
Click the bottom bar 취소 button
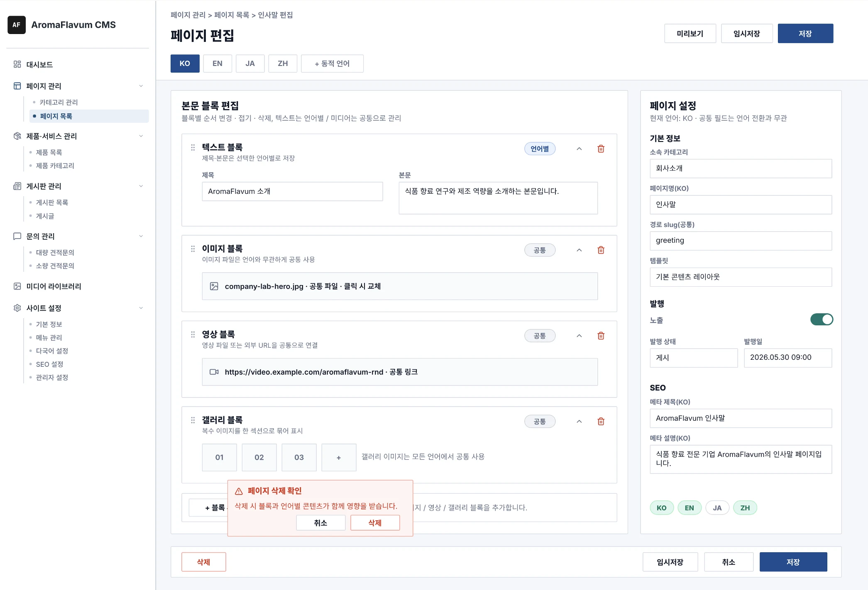coord(729,562)
